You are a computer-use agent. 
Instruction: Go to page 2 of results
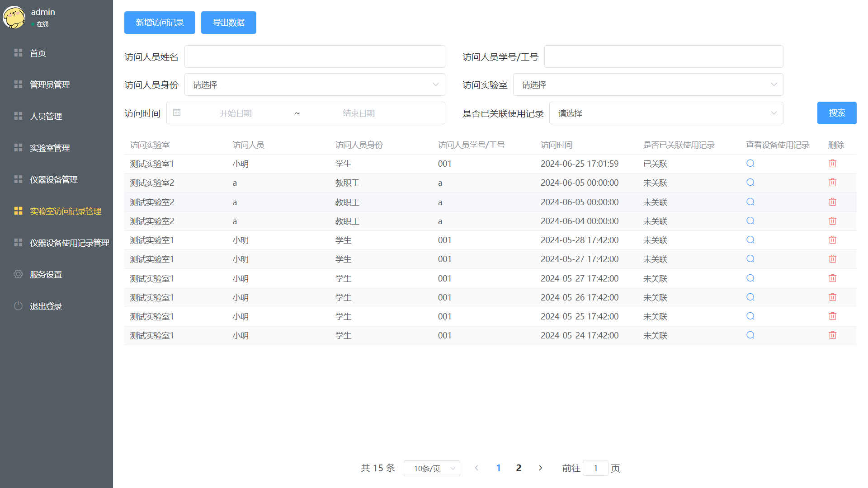(519, 468)
